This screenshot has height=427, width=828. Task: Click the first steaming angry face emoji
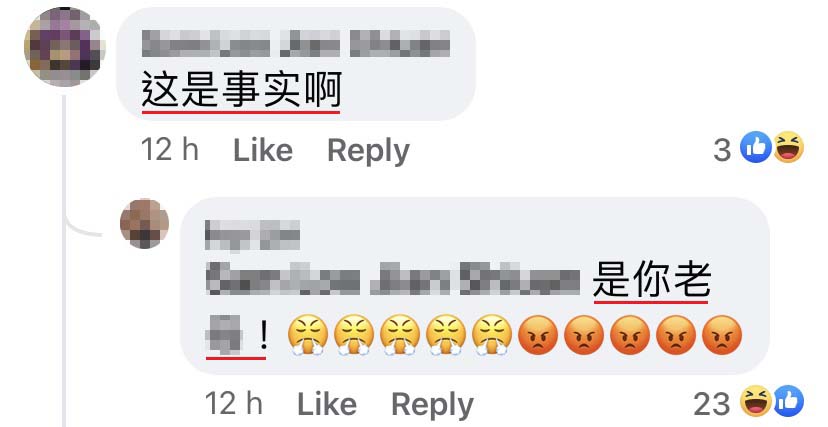pos(308,335)
